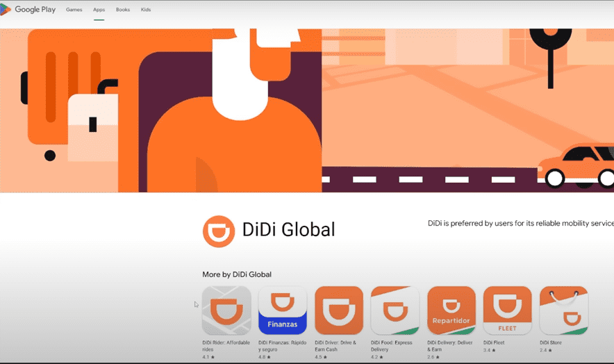Viewport: 614px width, 364px height.
Task: Open the DiDi Rider app icon
Action: [x=226, y=311]
